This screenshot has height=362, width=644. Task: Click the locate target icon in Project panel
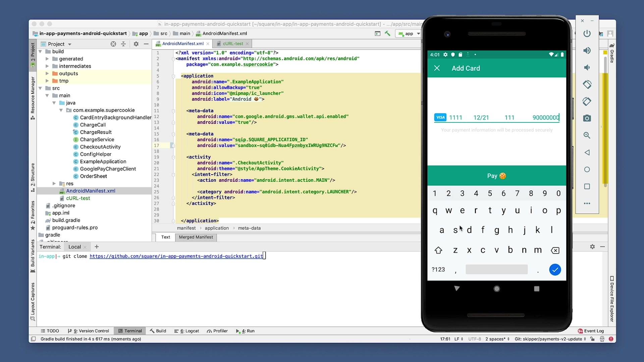pyautogui.click(x=113, y=44)
